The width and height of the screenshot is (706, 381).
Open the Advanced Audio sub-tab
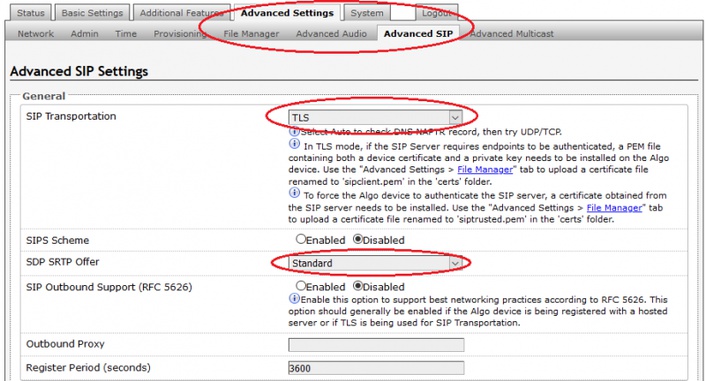point(331,34)
